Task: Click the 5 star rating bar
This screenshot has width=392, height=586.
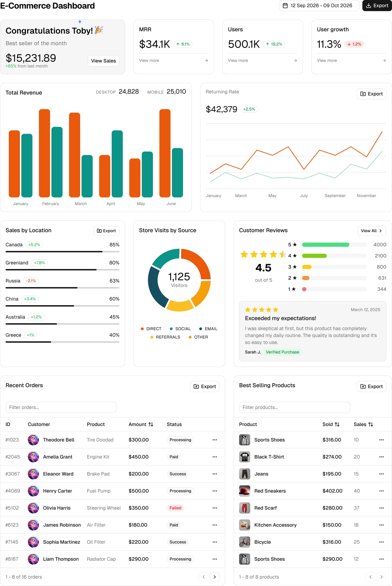Action: pos(334,245)
